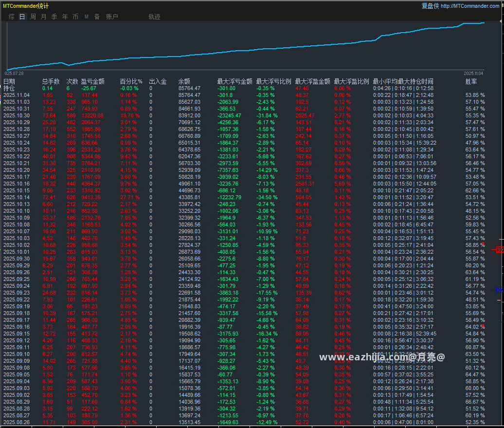504x428 pixels.
Task: Select the 2025.11.03 date row
Action: (x=17, y=102)
